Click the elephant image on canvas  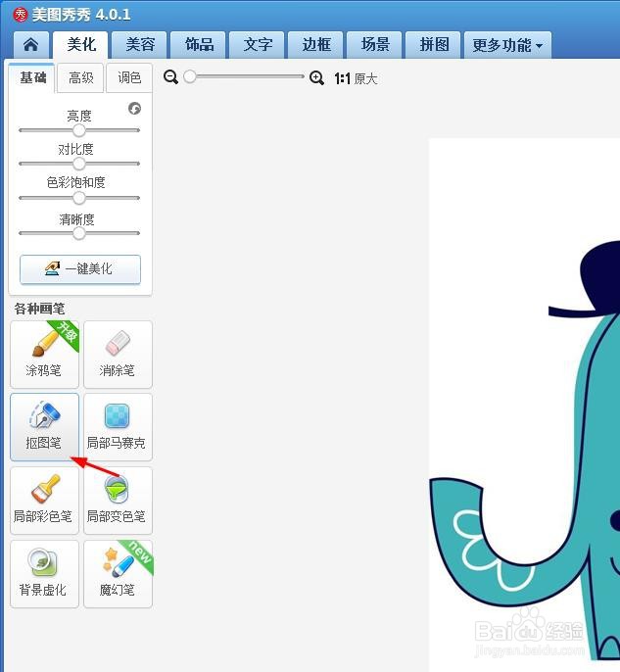[x=524, y=451]
